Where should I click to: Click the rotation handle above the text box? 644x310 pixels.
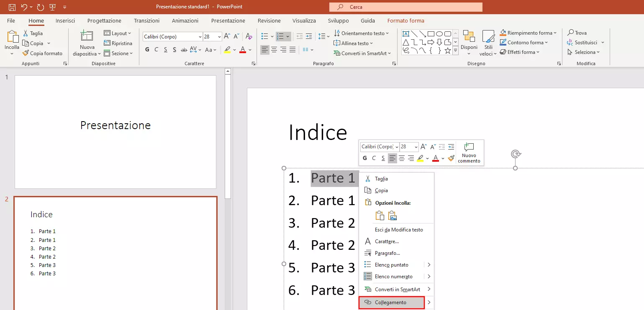516,154
